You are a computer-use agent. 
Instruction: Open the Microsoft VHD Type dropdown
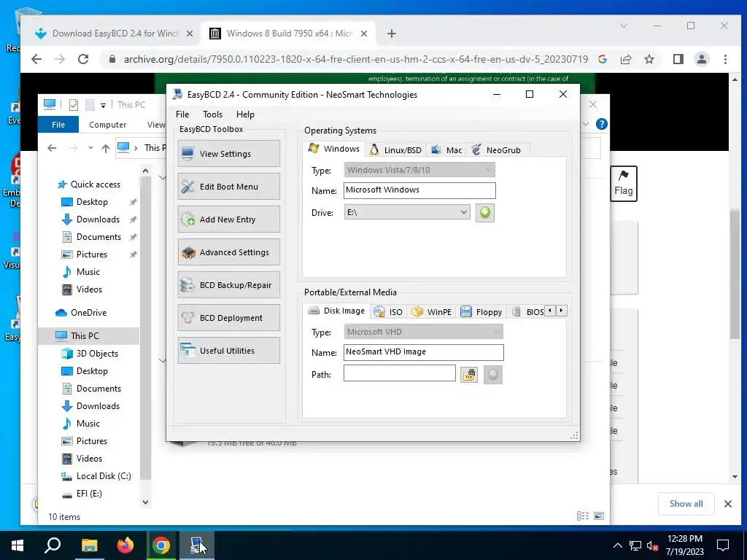tap(423, 332)
